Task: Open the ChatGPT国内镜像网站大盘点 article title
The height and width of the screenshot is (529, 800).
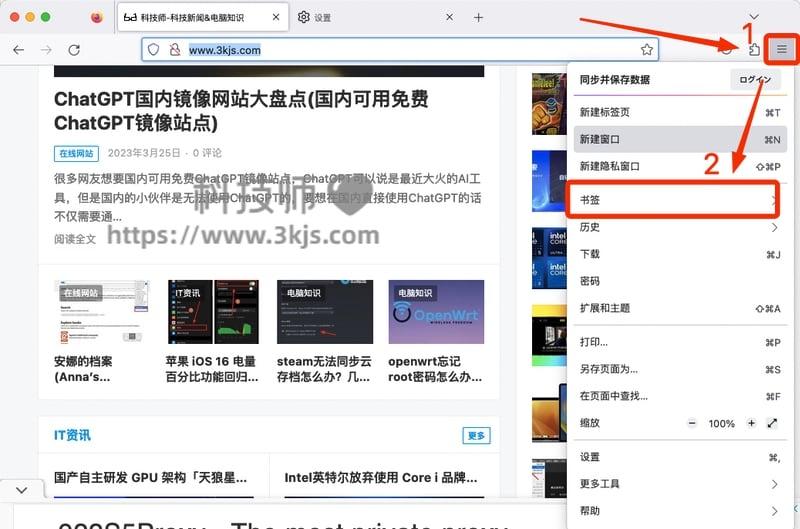Action: point(241,111)
